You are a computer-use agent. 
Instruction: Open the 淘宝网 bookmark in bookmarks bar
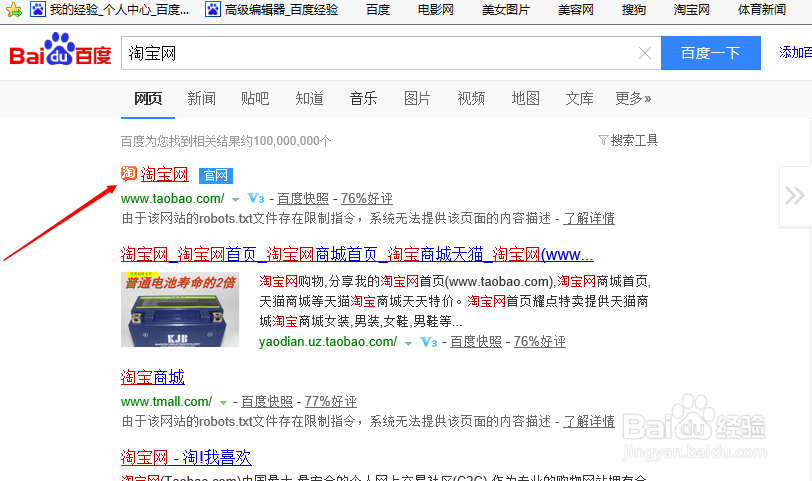click(x=691, y=9)
